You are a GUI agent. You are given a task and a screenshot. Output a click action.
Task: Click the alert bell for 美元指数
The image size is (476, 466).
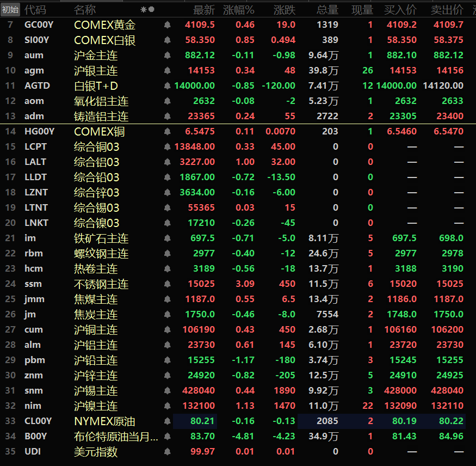point(167,451)
